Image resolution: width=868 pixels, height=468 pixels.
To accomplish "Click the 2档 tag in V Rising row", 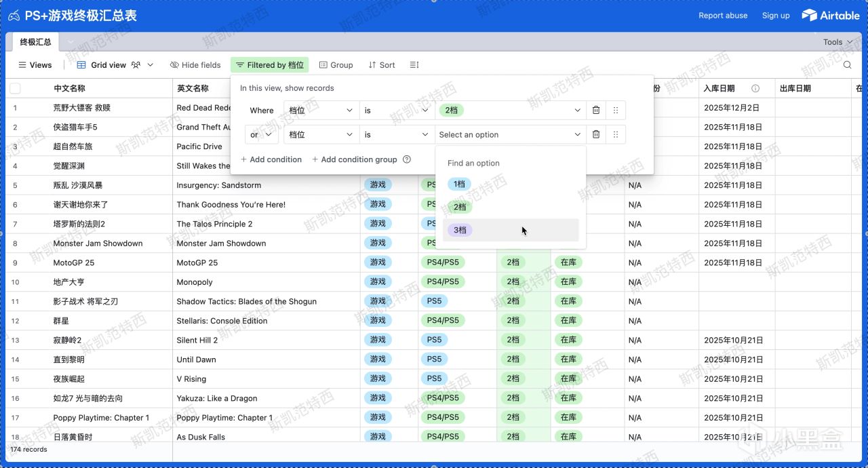I will (x=513, y=378).
